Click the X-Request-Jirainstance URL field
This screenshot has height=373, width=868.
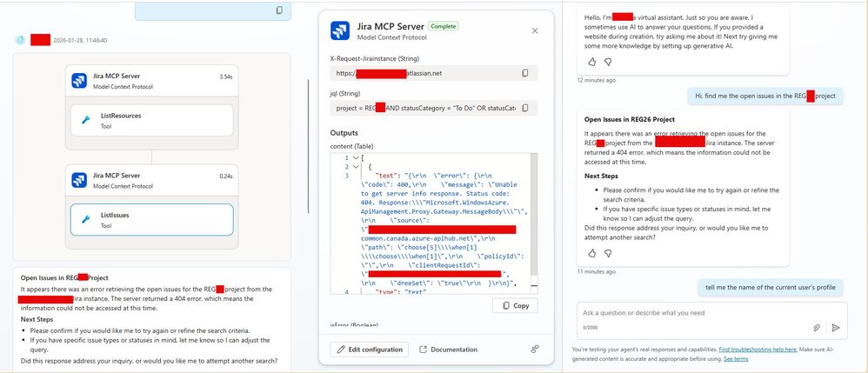pos(434,73)
